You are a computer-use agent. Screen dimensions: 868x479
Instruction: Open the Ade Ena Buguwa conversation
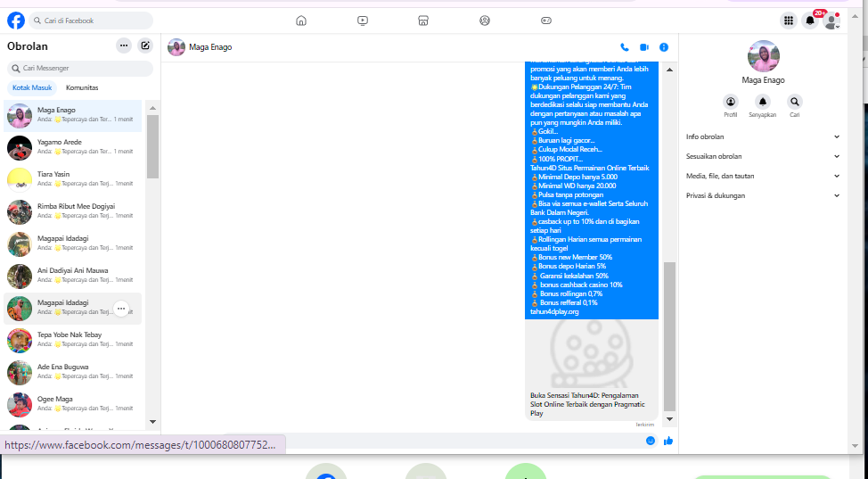coord(72,373)
